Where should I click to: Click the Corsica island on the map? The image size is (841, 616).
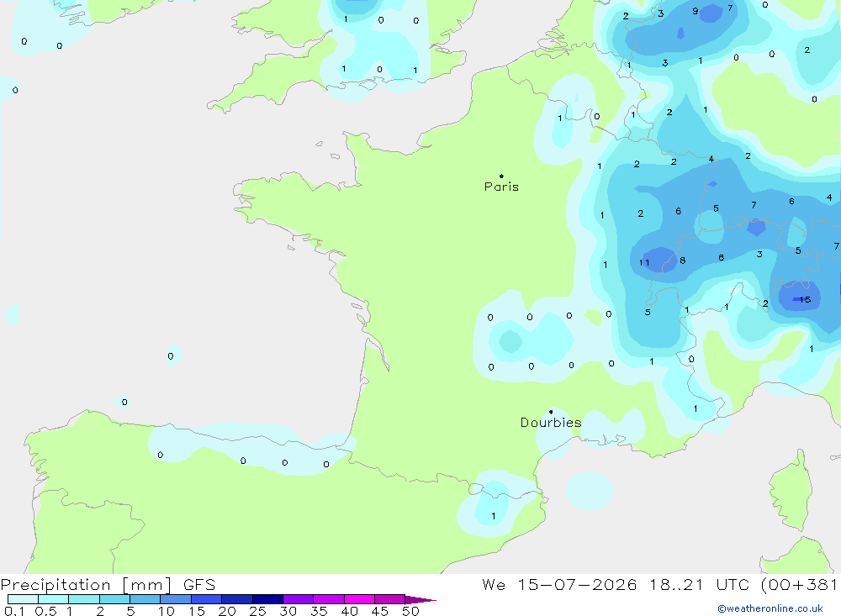tap(791, 491)
